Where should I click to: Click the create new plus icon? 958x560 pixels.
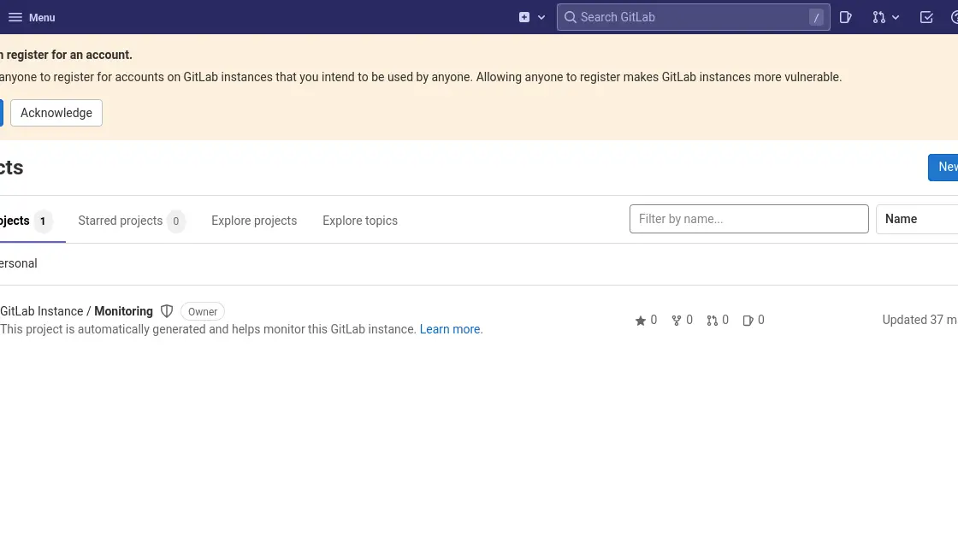(524, 17)
